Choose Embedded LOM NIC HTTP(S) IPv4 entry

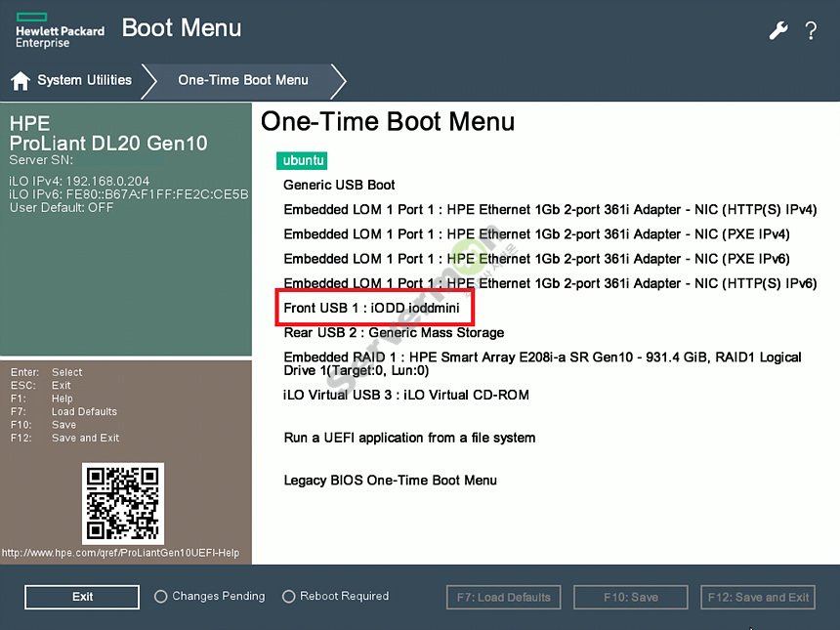[550, 209]
